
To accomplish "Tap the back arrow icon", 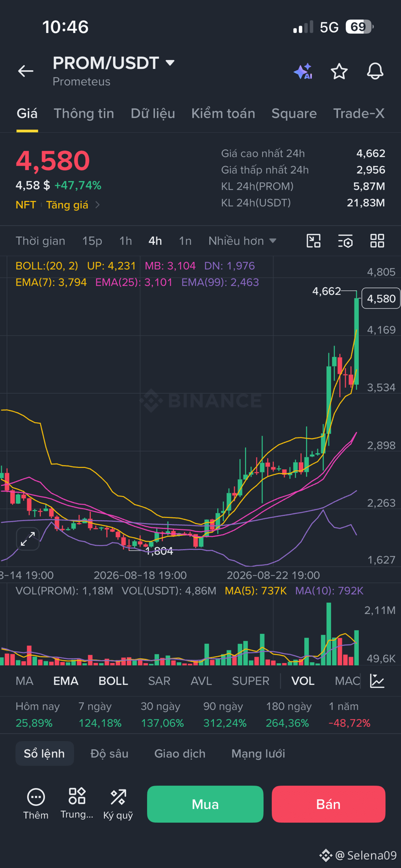I will (26, 71).
